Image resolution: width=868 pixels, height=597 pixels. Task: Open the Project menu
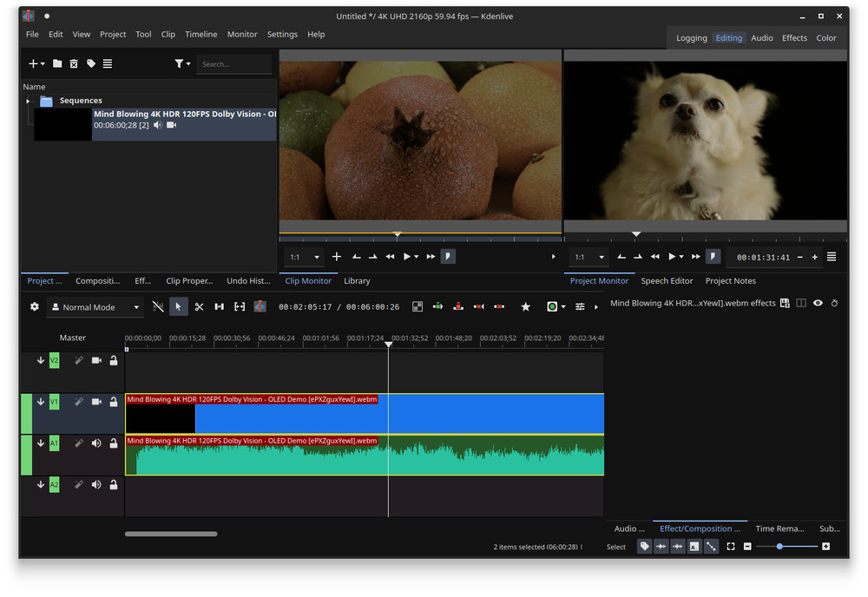coord(113,35)
